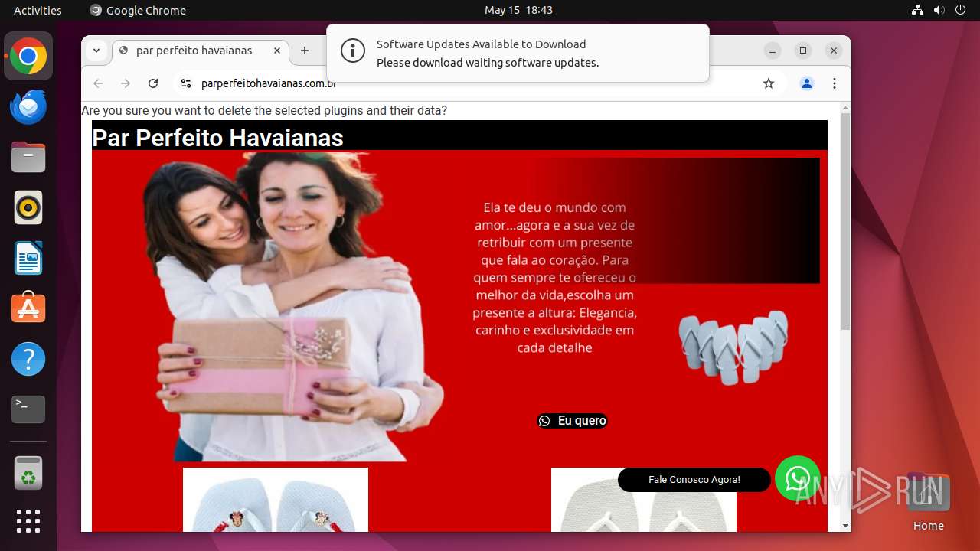Click the notification info icon

(x=352, y=51)
